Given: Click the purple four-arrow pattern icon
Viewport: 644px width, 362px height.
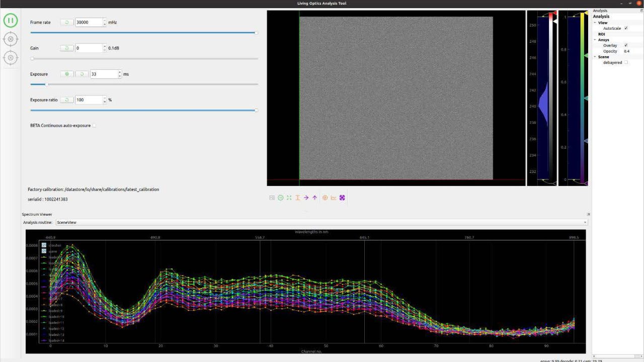Looking at the screenshot, I should point(342,198).
